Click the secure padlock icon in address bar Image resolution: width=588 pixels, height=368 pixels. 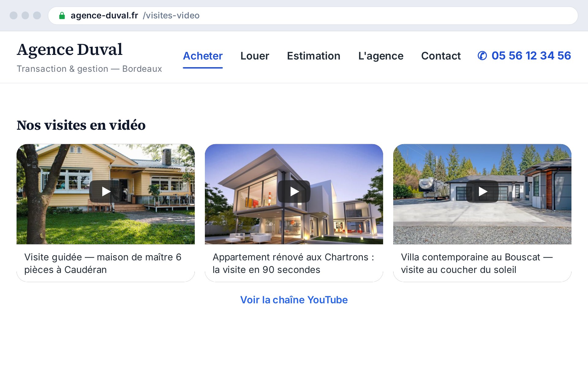(x=62, y=16)
